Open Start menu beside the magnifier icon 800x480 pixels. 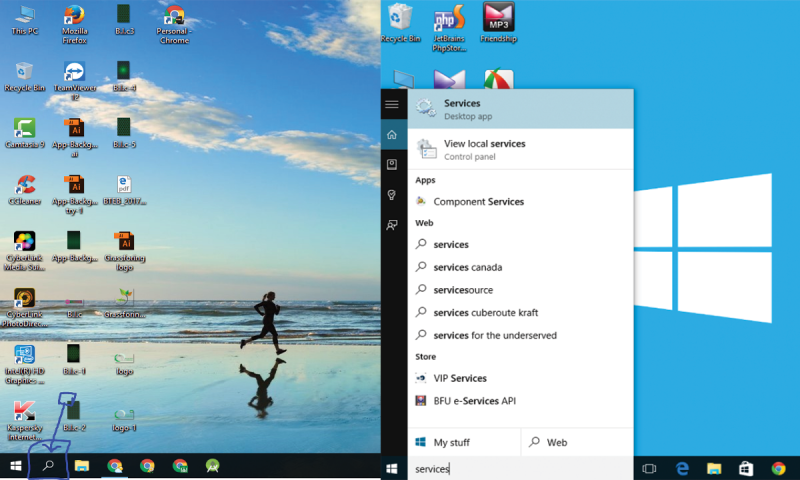tap(16, 466)
